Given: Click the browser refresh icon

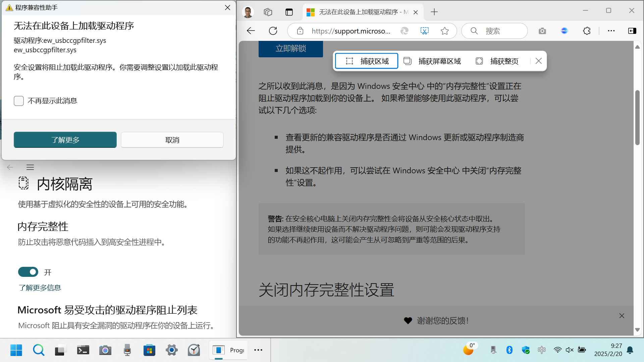Looking at the screenshot, I should 273,31.
